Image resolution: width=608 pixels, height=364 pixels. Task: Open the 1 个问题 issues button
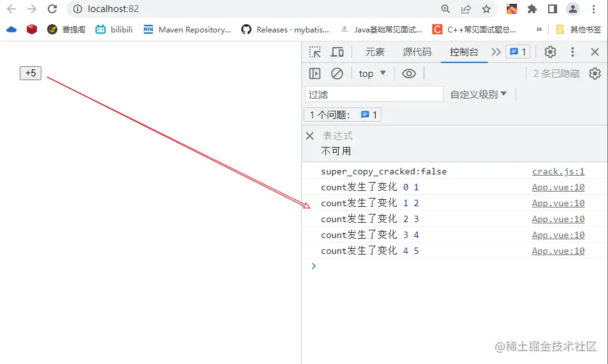[x=343, y=115]
